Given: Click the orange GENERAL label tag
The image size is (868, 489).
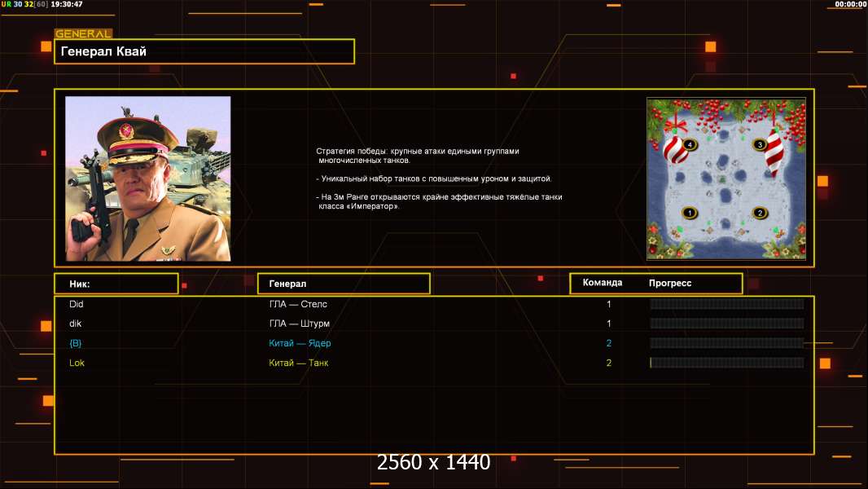Looking at the screenshot, I should pos(82,34).
